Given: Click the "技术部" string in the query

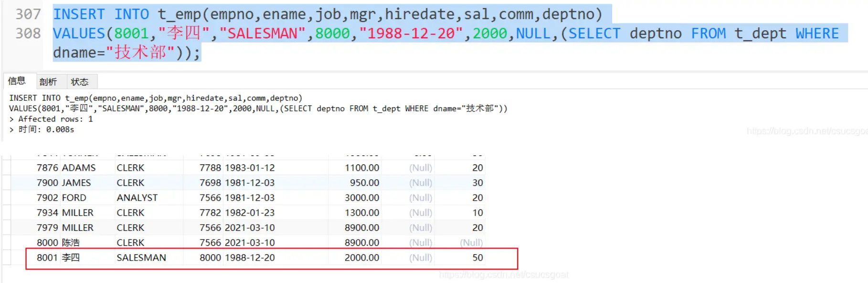Looking at the screenshot, I should point(140,53).
